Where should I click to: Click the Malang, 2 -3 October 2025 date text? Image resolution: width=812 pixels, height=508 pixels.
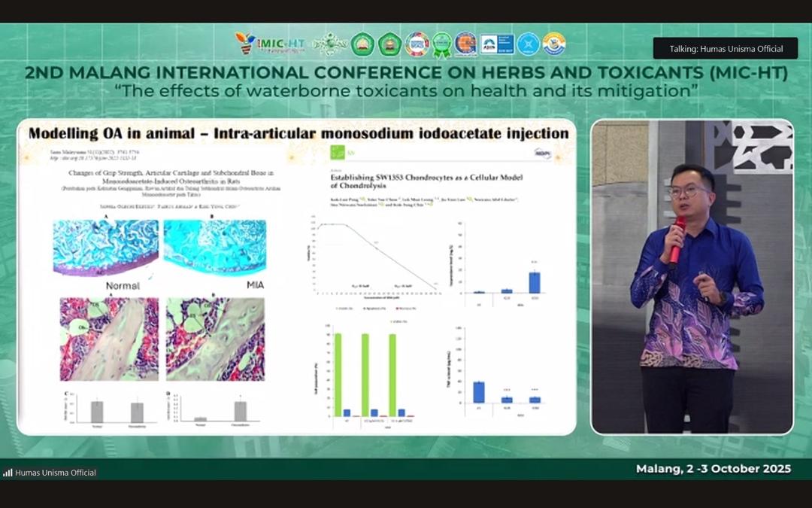[x=714, y=469]
